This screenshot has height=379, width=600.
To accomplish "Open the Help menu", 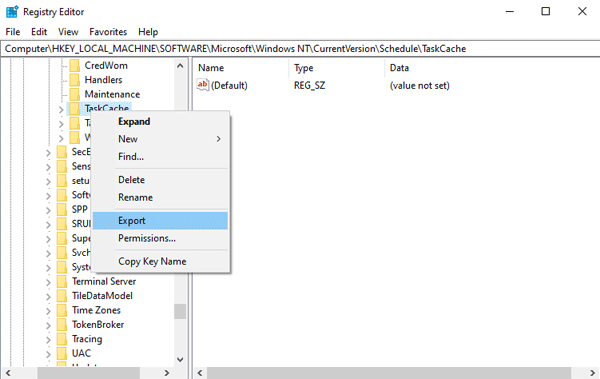I will (x=148, y=32).
